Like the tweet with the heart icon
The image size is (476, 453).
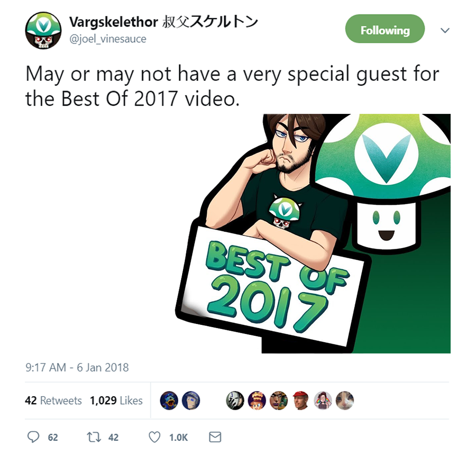click(154, 437)
